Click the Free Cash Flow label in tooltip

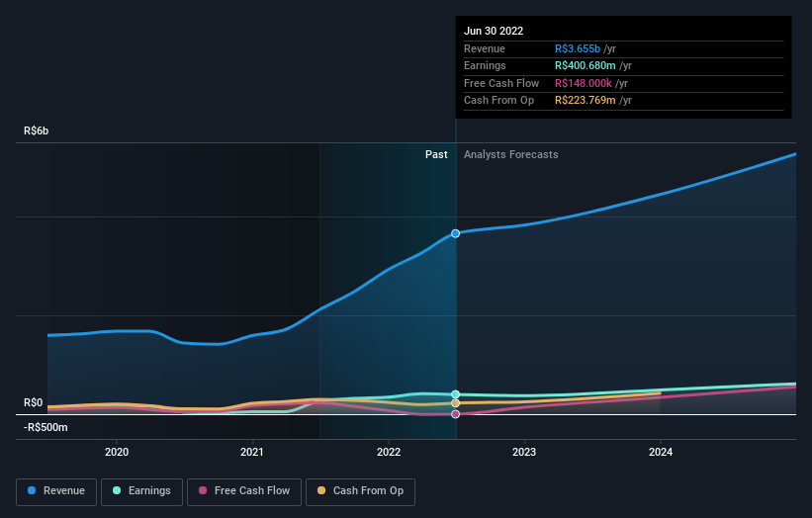coord(501,83)
